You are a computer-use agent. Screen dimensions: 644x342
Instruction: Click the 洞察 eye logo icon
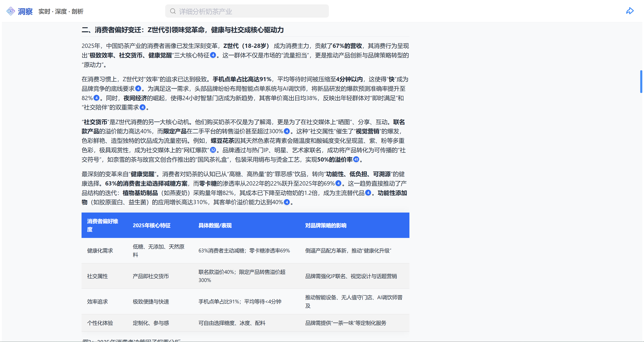click(x=10, y=11)
